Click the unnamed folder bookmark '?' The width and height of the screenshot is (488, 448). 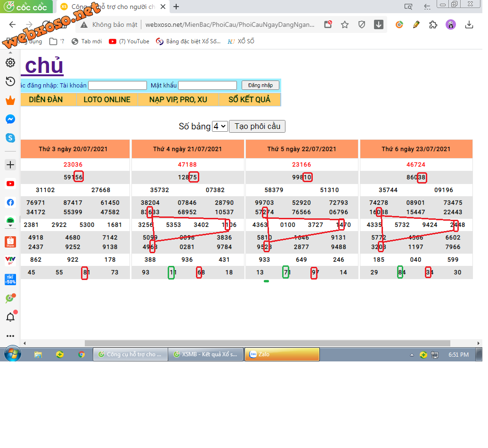coord(58,42)
